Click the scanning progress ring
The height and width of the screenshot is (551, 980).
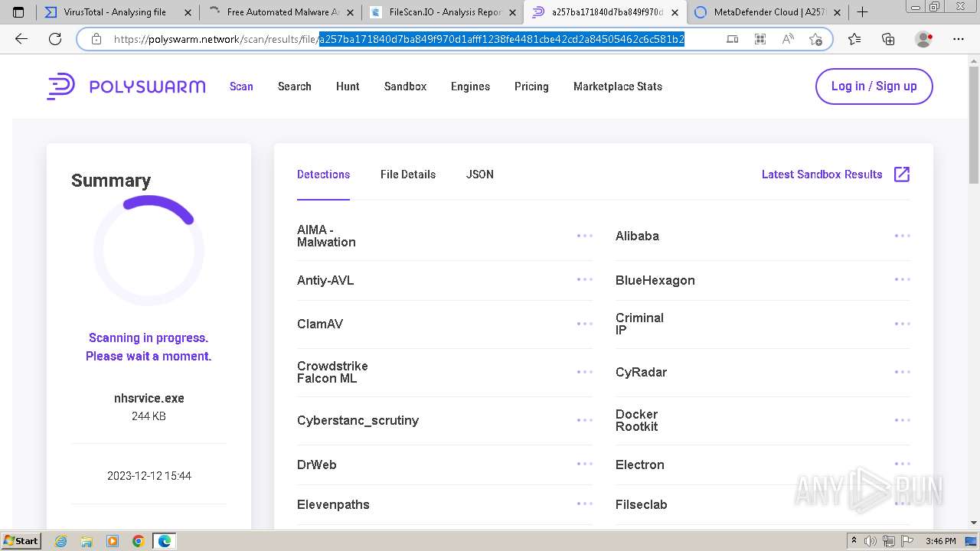pos(149,250)
